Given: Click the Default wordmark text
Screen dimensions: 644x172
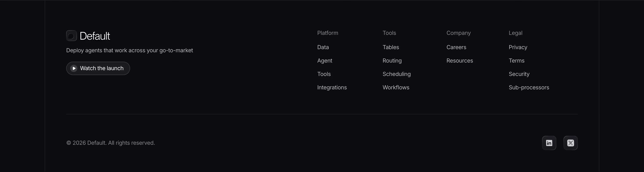Looking at the screenshot, I should point(95,36).
